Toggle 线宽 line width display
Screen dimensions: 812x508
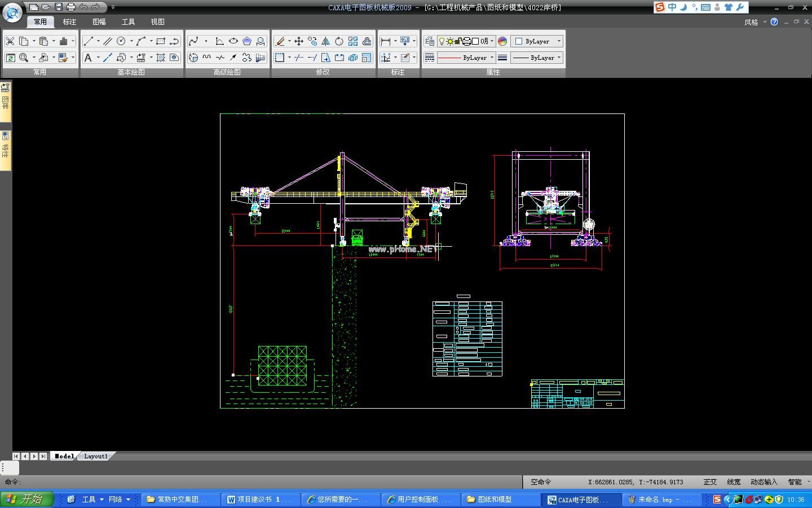(x=734, y=482)
